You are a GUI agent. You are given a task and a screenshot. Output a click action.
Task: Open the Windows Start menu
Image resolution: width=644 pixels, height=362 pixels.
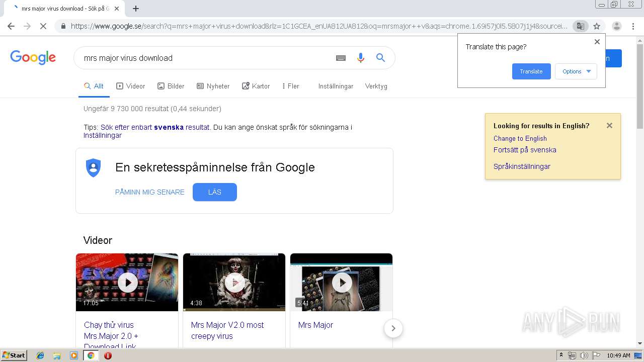pos(14,355)
